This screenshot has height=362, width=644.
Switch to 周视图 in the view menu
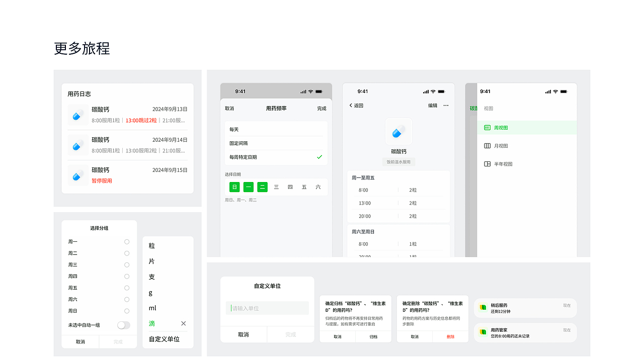point(527,128)
